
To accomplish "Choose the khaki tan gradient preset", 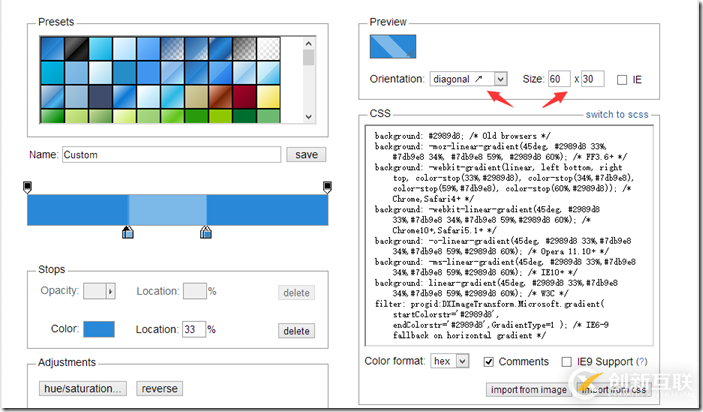I will 196,97.
